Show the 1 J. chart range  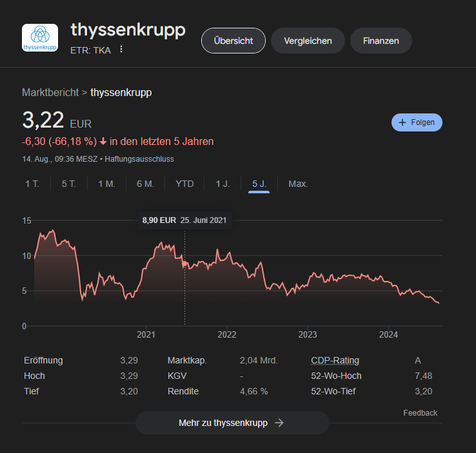[x=223, y=184]
